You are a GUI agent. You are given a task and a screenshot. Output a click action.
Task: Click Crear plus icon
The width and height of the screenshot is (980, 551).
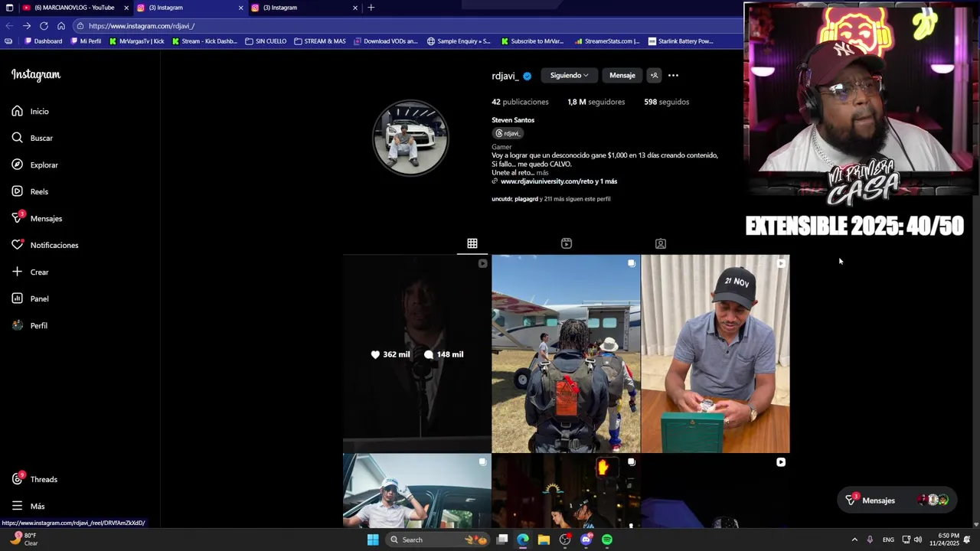point(18,272)
